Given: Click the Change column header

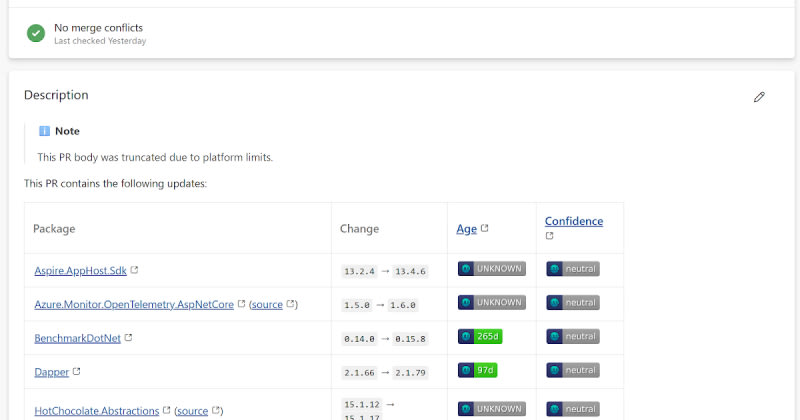Looking at the screenshot, I should click(x=360, y=229).
